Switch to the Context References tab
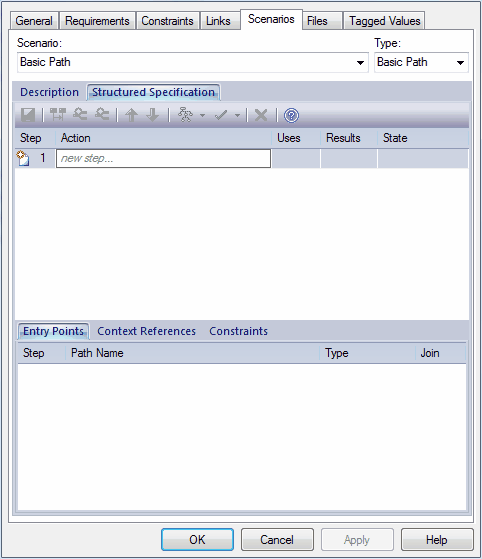This screenshot has height=559, width=482. pyautogui.click(x=147, y=331)
